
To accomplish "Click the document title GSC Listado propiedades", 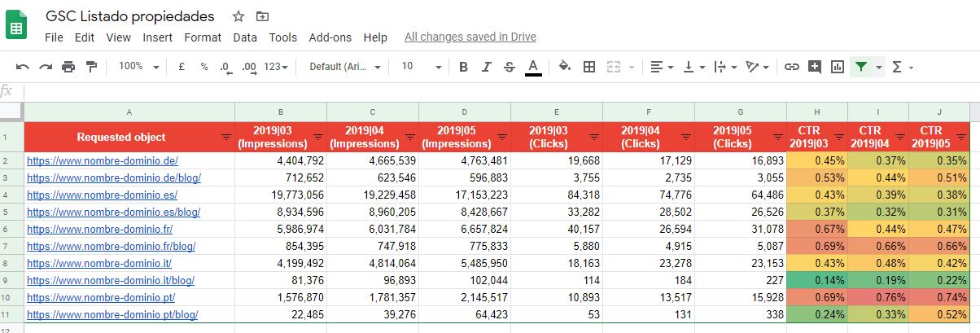I will point(130,16).
